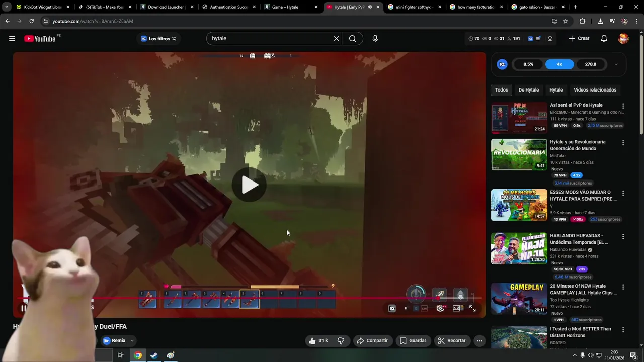Open options for '20 Minutes Of NEW Hytale' video
This screenshot has width=644, height=362.
(623, 287)
